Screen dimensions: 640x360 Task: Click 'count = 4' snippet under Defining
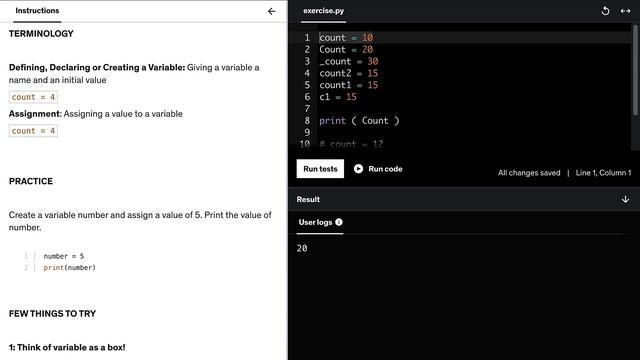point(33,97)
